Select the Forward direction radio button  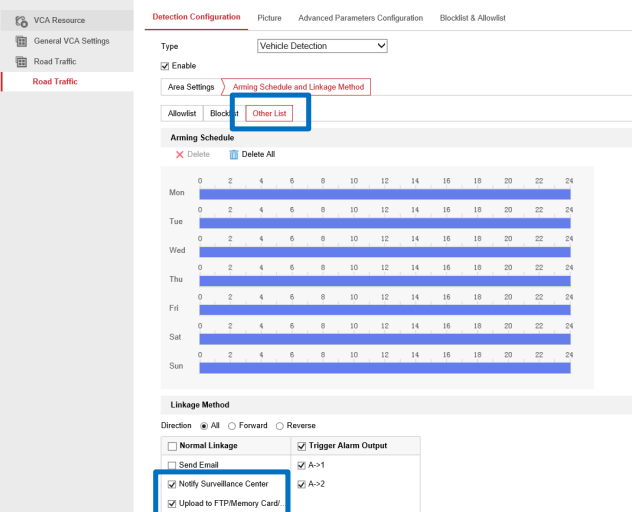[232, 426]
